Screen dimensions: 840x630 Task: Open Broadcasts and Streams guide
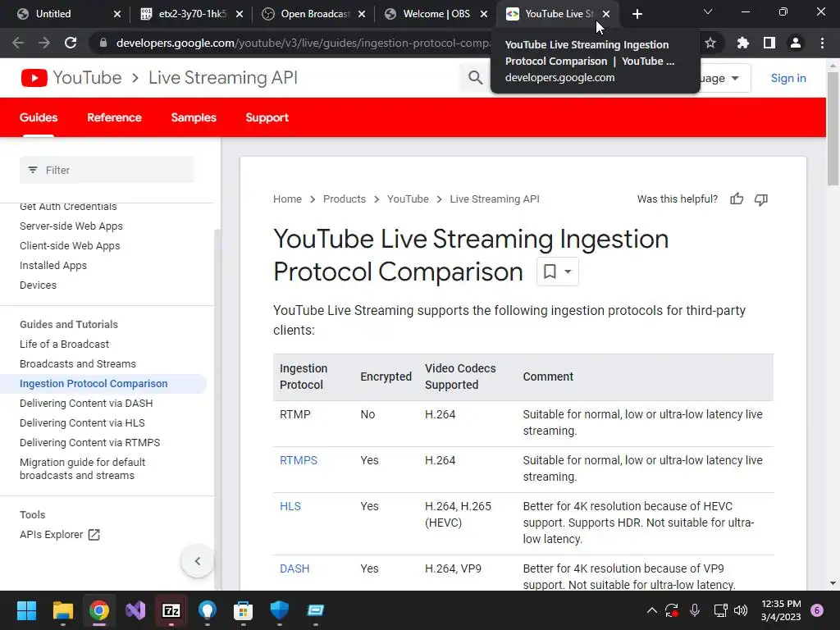click(78, 363)
